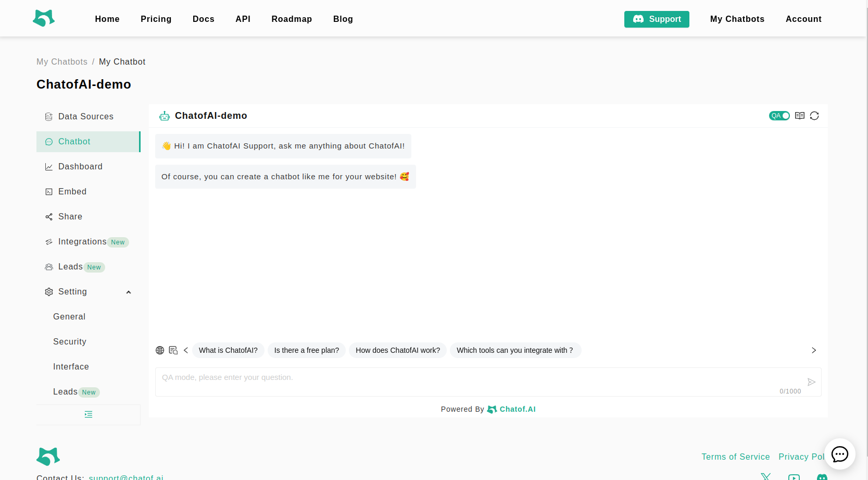
Task: Open Pricing in the top navigation
Action: 156,19
